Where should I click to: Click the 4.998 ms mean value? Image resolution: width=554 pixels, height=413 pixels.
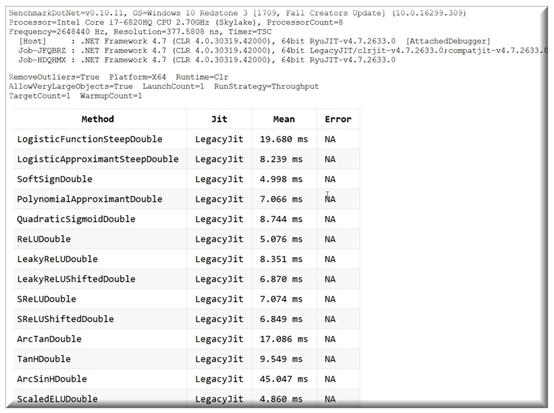pyautogui.click(x=281, y=179)
